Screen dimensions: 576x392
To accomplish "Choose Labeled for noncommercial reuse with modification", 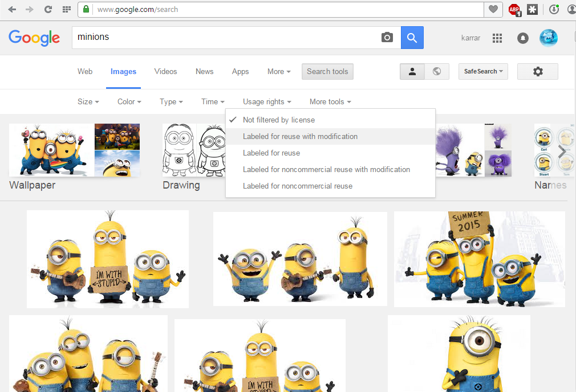I will coord(331,170).
